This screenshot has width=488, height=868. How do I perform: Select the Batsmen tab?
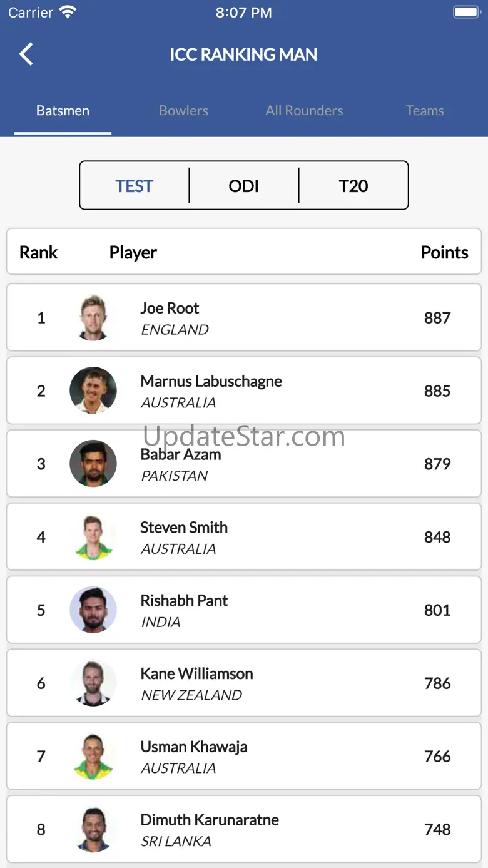click(63, 111)
